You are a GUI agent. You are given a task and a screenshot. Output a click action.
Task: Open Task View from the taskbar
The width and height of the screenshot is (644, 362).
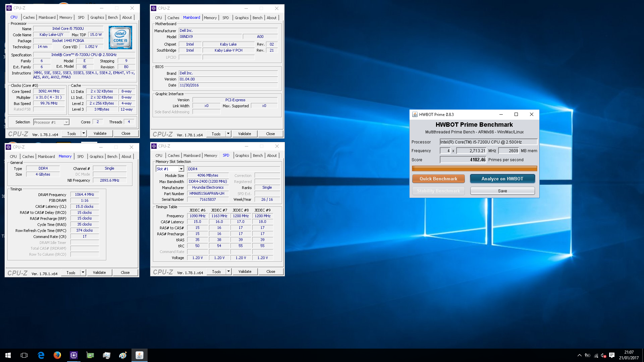[x=24, y=355]
